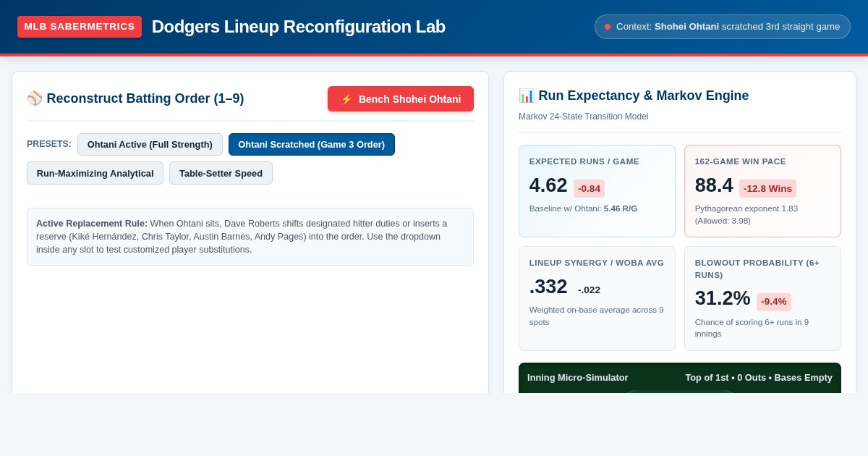Click the MLB Sabermetrics badge
The width and height of the screenshot is (868, 456).
coord(80,27)
